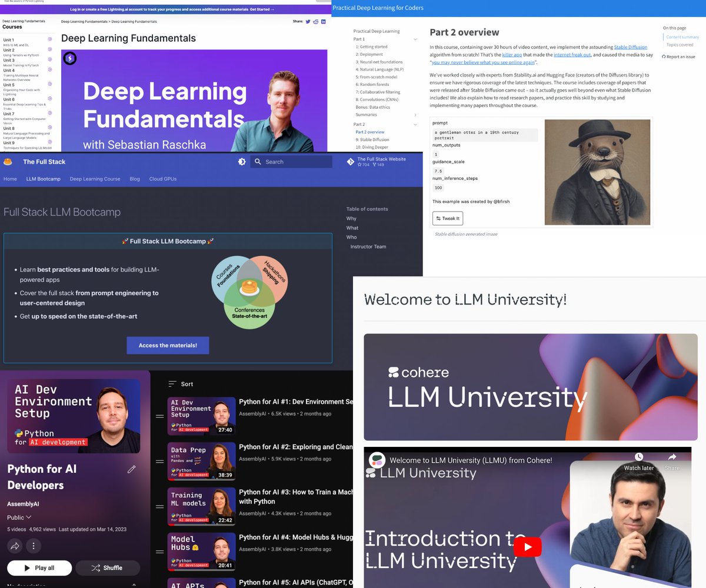Open 9: Stable Diffusion lesson in sidebar

coord(372,140)
